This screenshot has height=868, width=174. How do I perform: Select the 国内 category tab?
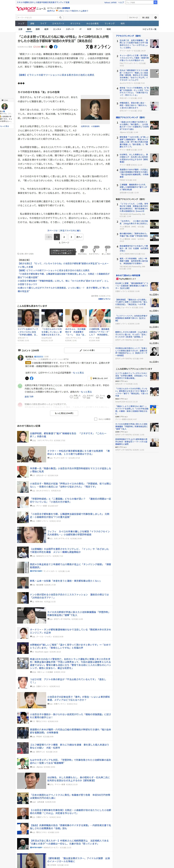pyautogui.click(x=29, y=29)
